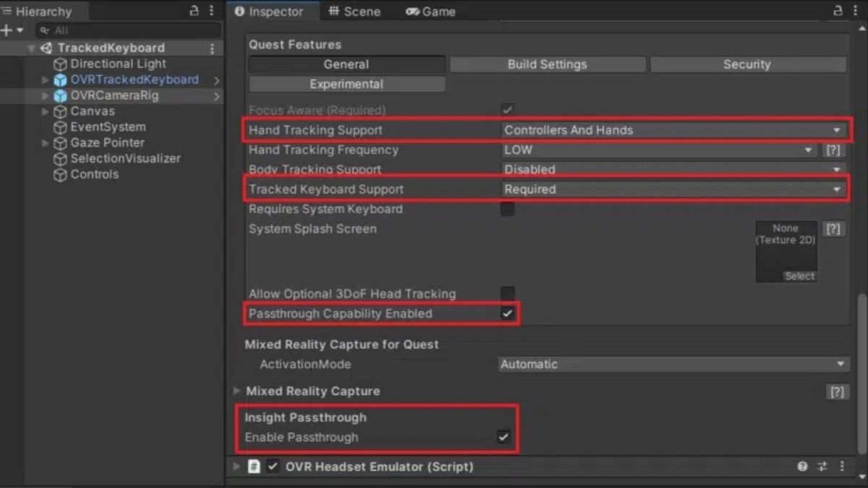Click the Hierarchy panel lock icon
Viewport: 868px width, 488px height.
coord(194,11)
